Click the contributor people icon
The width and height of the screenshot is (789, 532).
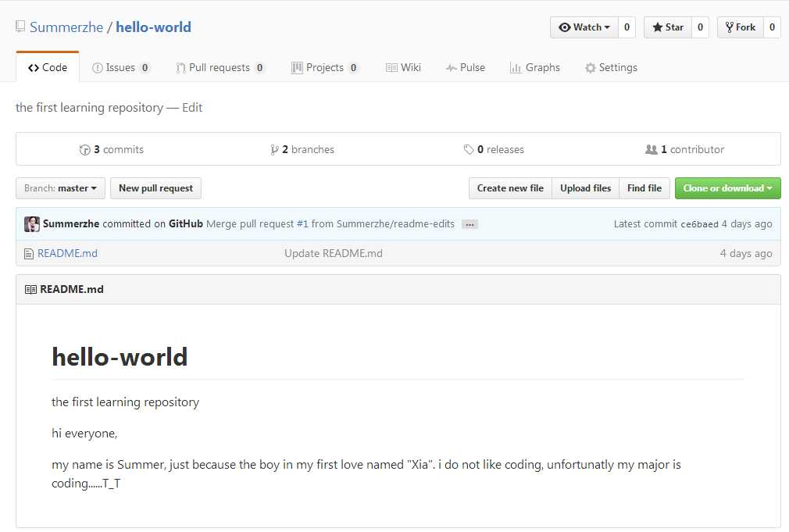(x=652, y=150)
